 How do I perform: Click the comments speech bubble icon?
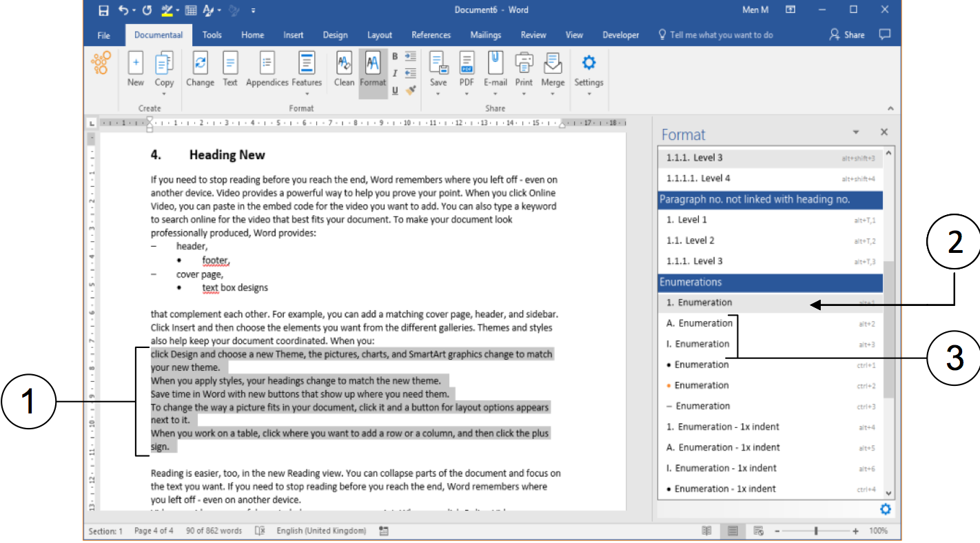(886, 34)
